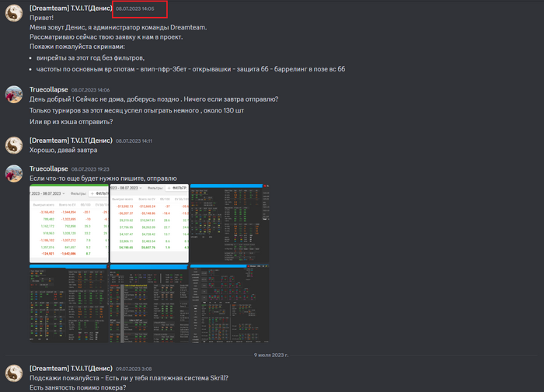544x392 pixels.
Task: Open second attached white table with dollar values
Action: [149, 224]
